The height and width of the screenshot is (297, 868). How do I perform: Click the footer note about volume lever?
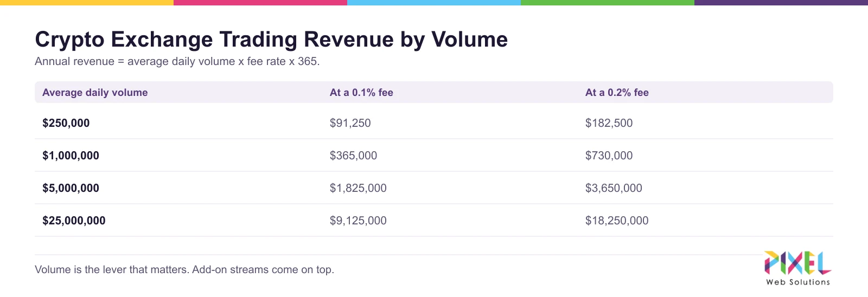[184, 269]
